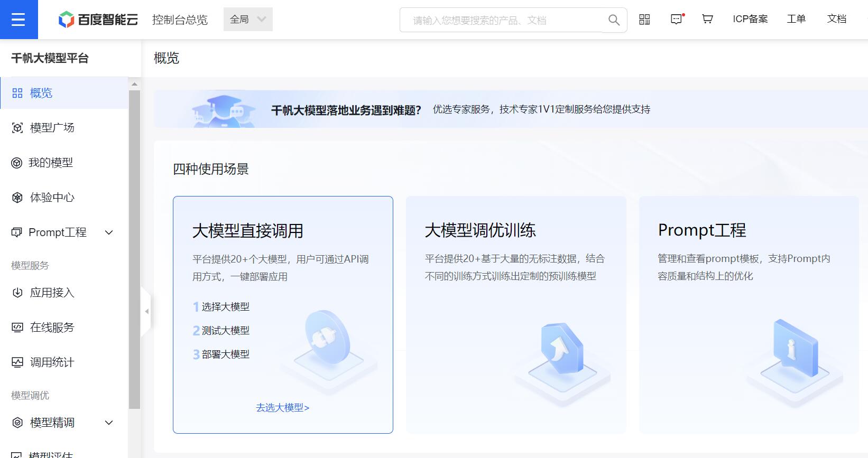Expand the 模型精调 sidebar submenu
Image resolution: width=868 pixels, height=458 pixels.
point(109,423)
